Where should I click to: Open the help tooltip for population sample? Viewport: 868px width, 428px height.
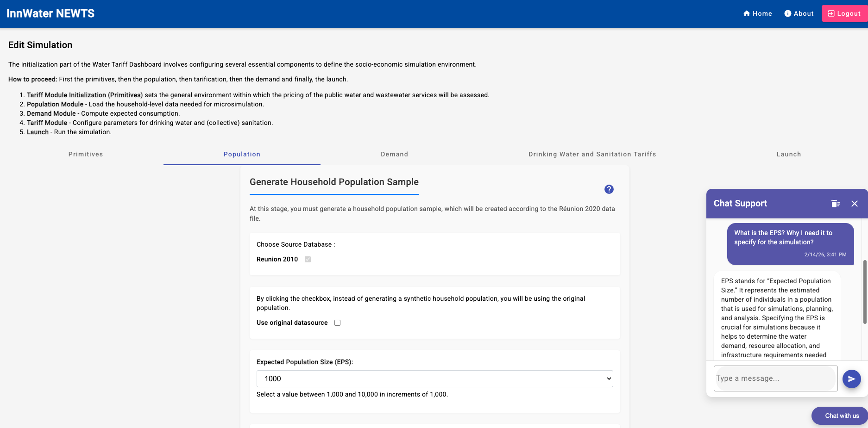click(x=609, y=189)
